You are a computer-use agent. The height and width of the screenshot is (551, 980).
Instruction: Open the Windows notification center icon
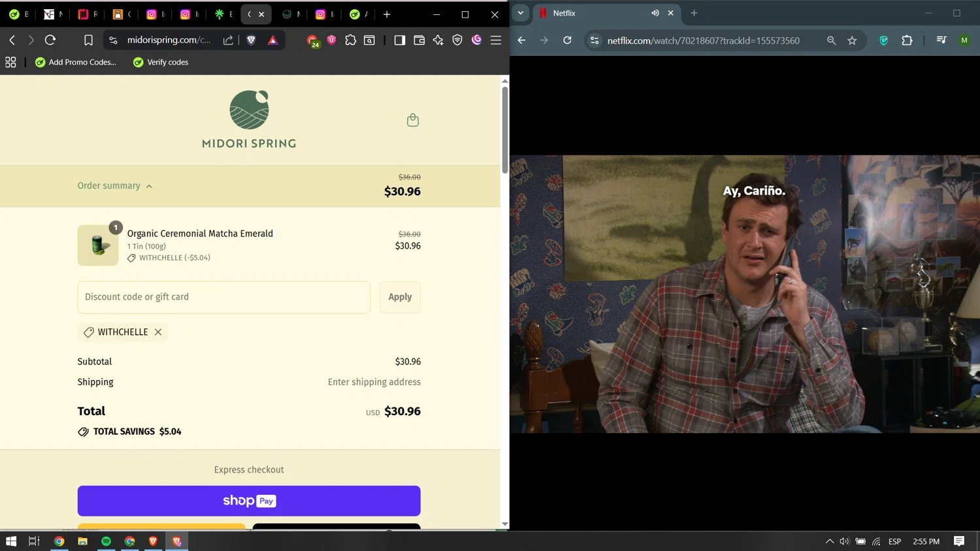pos(959,541)
